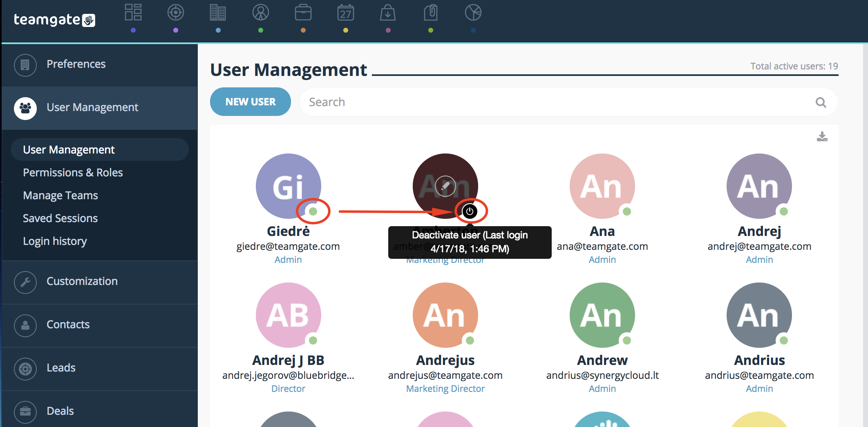
Task: Expand the Customization sidebar section
Action: point(100,282)
